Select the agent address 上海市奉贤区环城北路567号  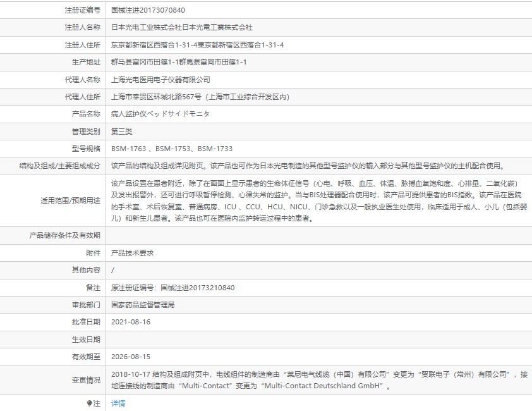(157, 97)
